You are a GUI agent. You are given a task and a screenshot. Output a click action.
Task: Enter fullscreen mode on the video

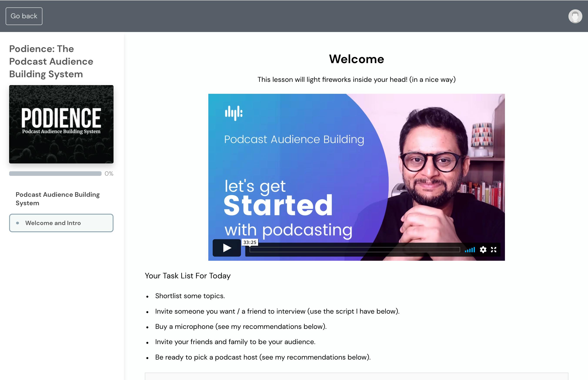click(x=494, y=250)
